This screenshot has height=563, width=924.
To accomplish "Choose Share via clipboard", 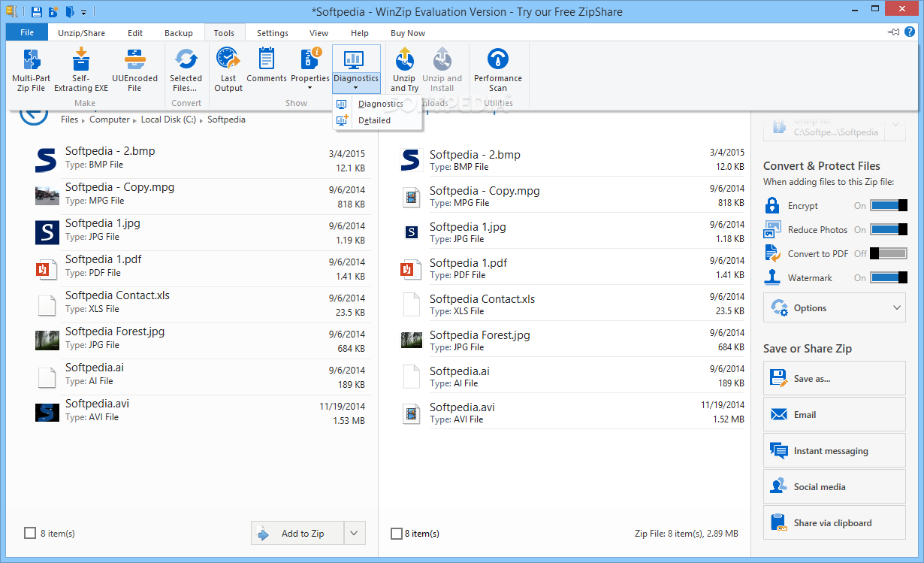I will (835, 522).
